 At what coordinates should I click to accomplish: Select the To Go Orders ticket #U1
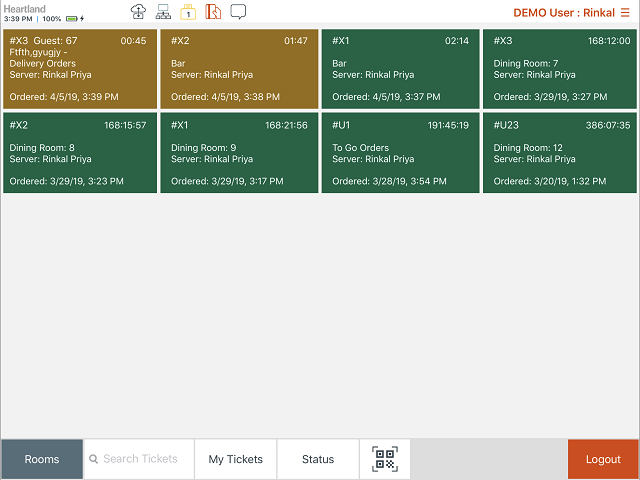(400, 153)
